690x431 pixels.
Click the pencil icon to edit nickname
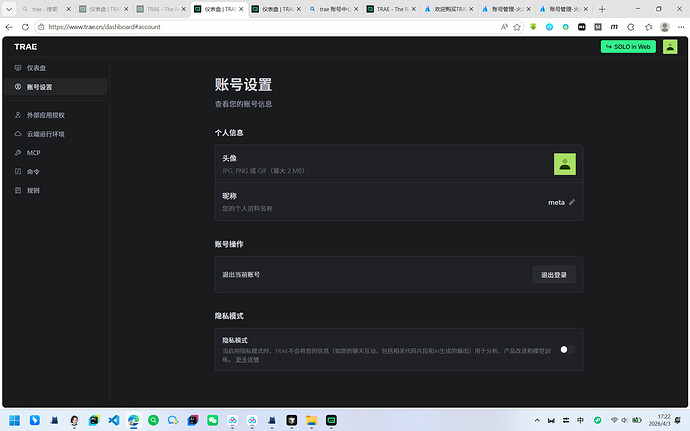click(572, 202)
